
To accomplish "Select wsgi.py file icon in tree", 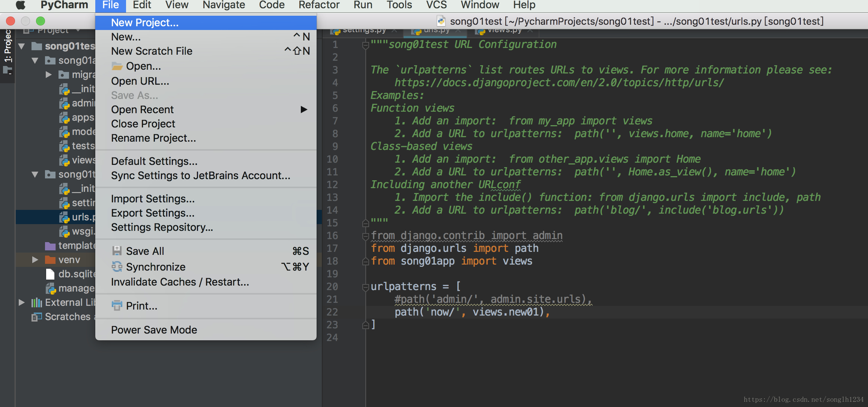I will tap(65, 232).
